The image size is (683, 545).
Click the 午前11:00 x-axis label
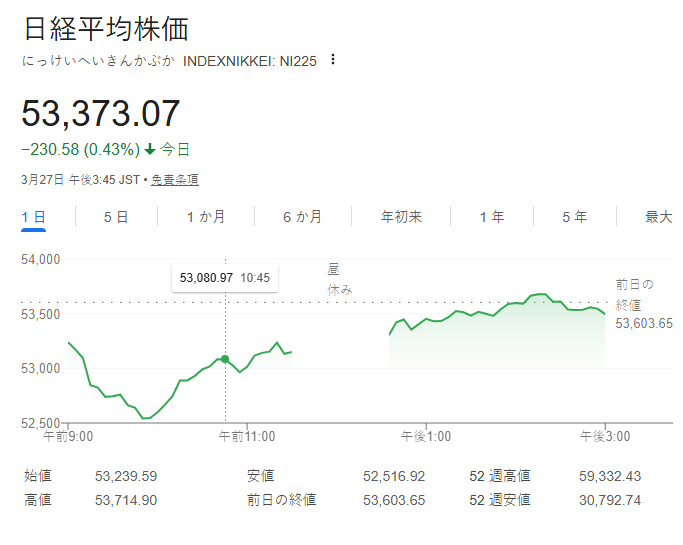click(x=247, y=436)
